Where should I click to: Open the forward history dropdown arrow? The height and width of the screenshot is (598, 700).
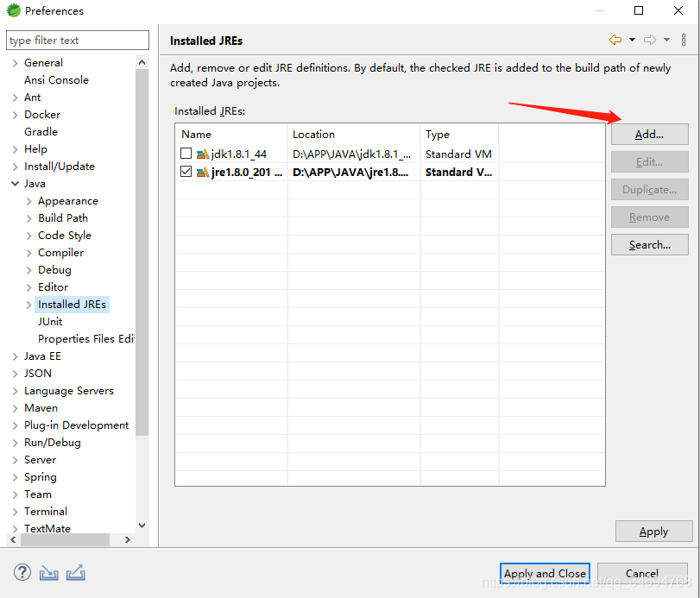(666, 40)
